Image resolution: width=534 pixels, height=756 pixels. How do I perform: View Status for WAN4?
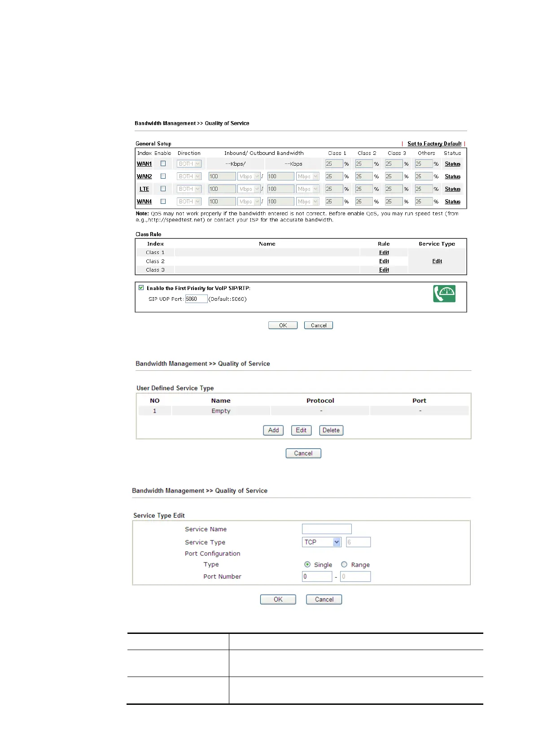tap(452, 202)
